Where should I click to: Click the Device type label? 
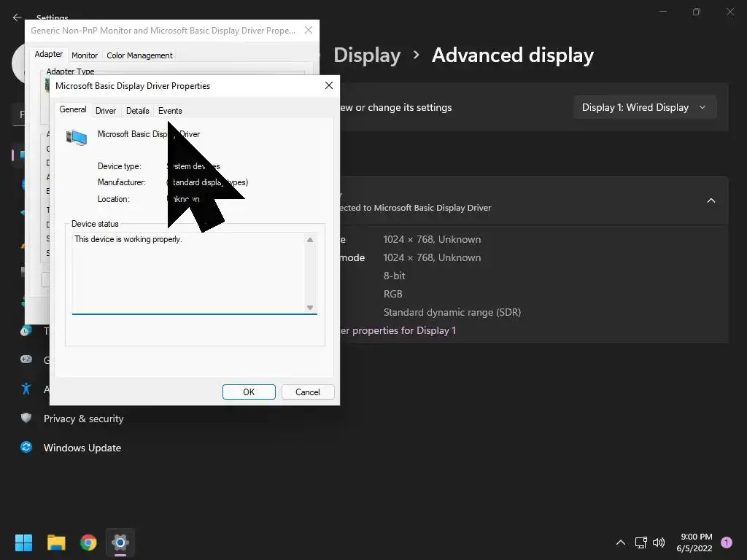(x=120, y=166)
